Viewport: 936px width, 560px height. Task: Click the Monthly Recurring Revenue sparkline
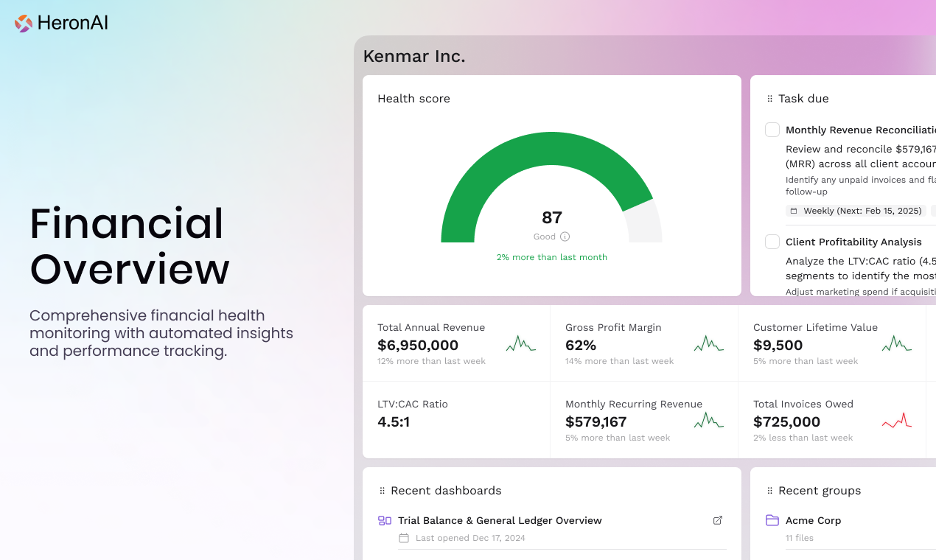[709, 420]
